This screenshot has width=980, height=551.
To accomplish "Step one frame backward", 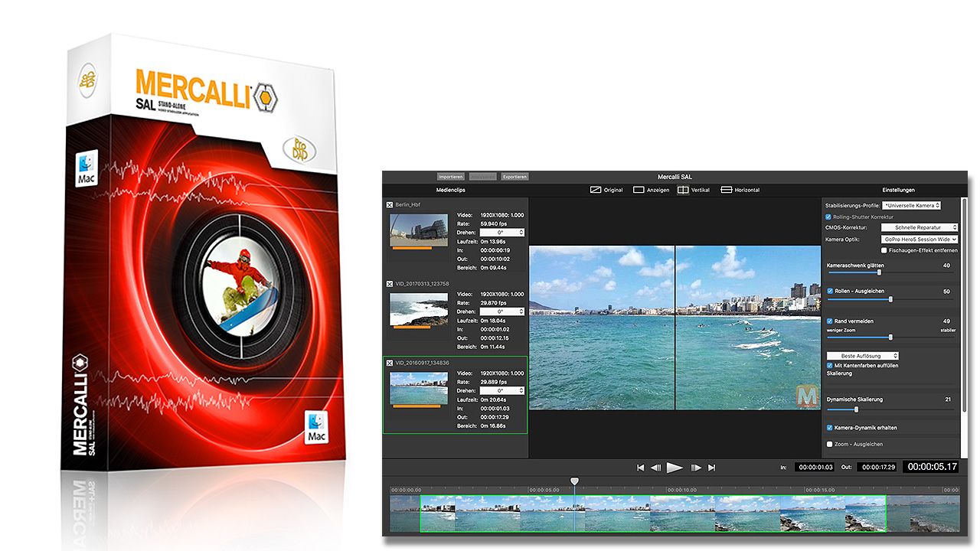I will point(655,468).
